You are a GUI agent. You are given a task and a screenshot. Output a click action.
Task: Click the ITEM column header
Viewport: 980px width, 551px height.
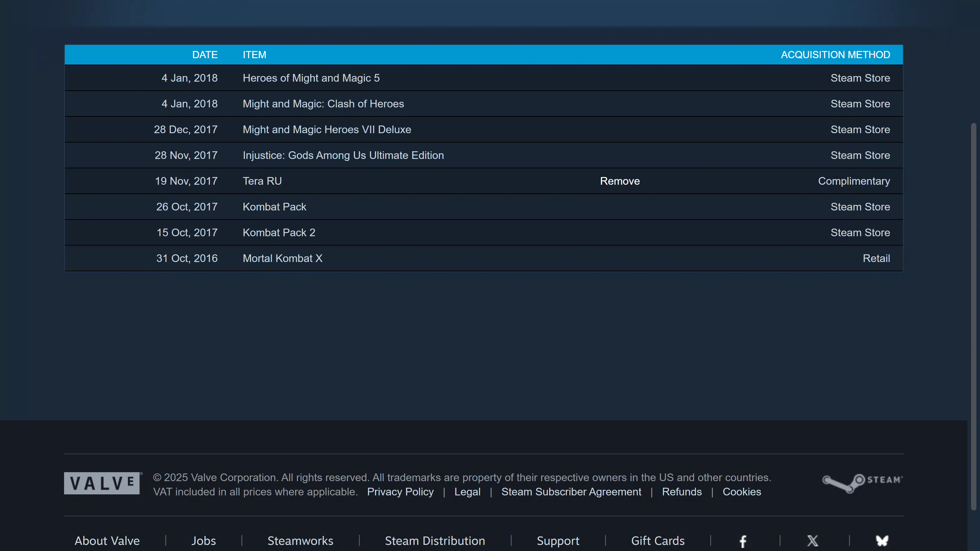click(x=254, y=55)
